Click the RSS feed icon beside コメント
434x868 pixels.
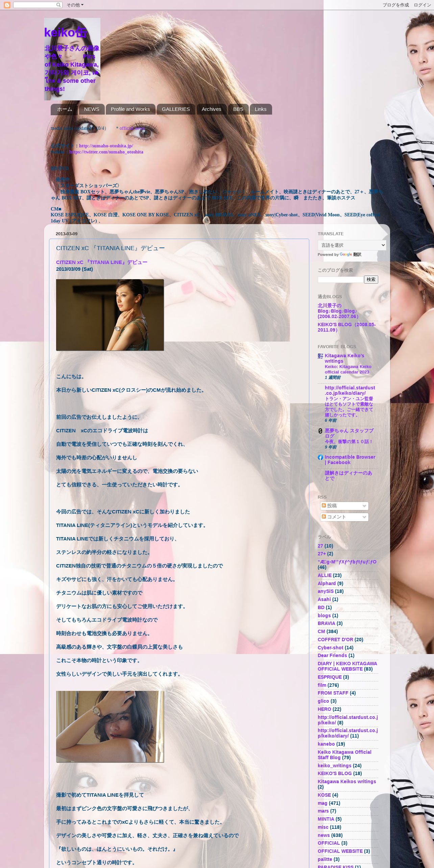(323, 516)
